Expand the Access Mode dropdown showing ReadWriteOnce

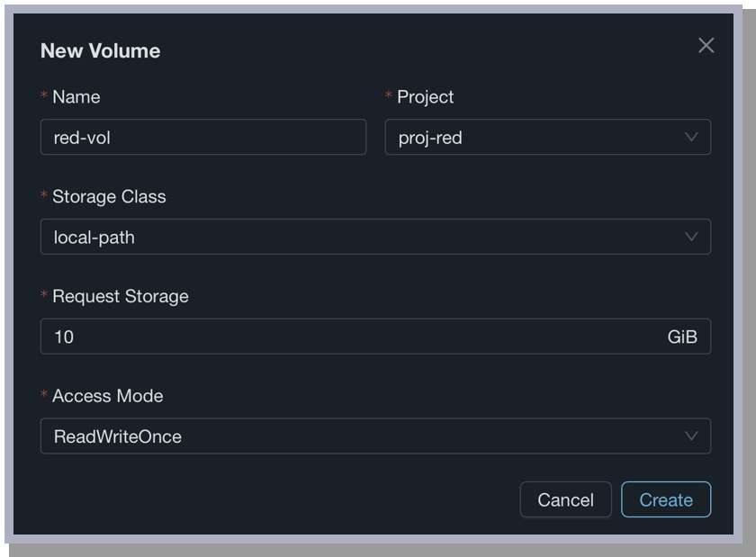[360, 436]
